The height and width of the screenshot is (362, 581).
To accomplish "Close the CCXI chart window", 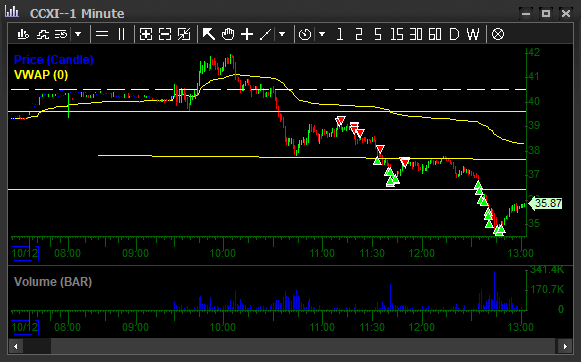I will (566, 14).
